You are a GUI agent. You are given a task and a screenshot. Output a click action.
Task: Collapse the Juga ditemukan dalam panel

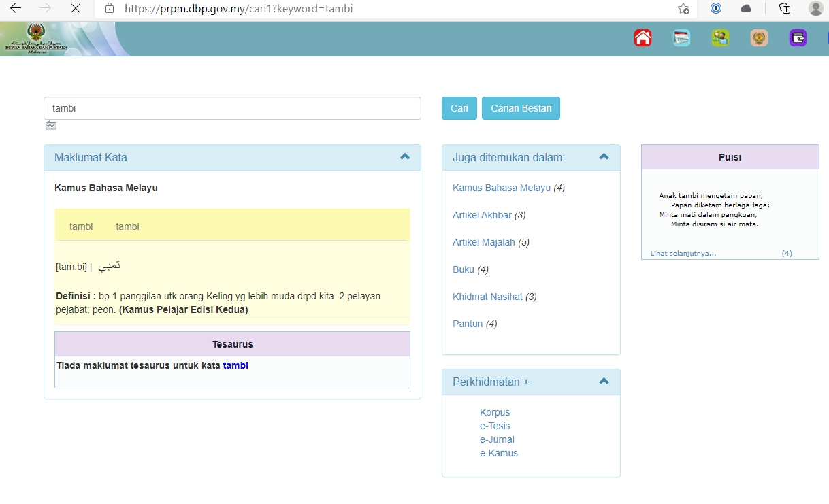tap(604, 156)
